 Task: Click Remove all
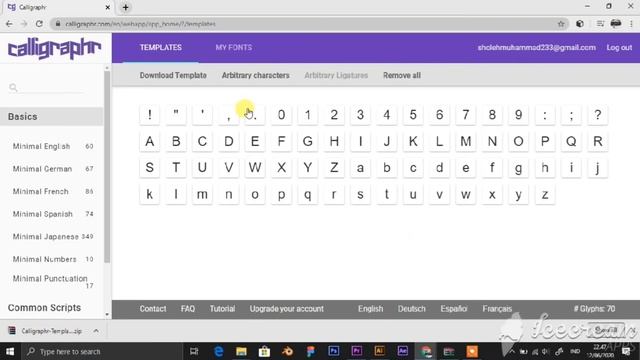[402, 75]
